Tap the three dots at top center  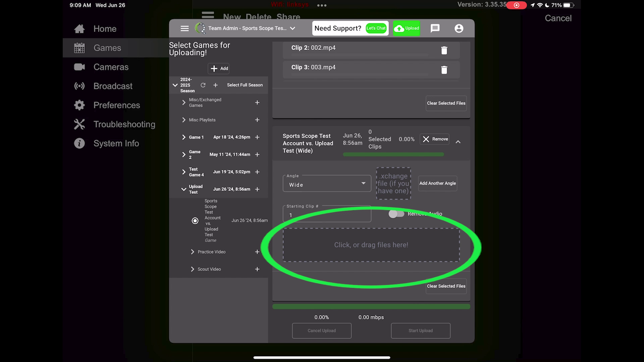point(322,5)
